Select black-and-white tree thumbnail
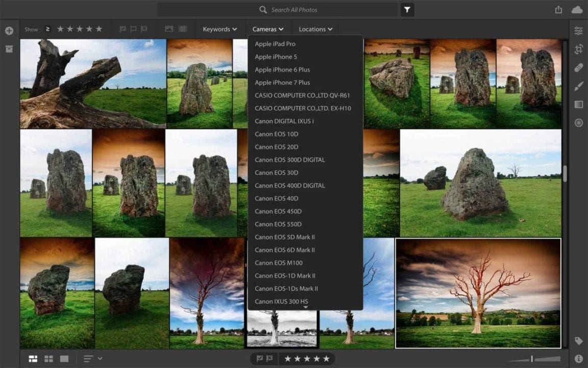This screenshot has height=368, width=588. coord(282,328)
